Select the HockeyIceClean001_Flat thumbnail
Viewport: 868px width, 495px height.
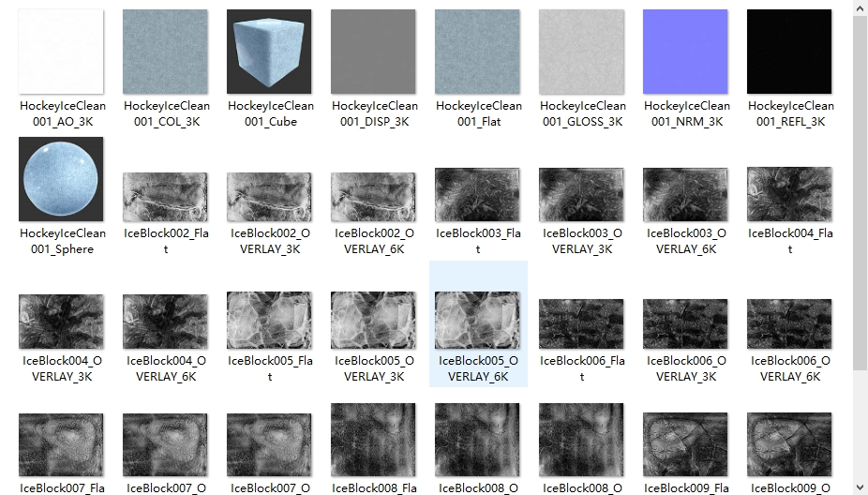478,52
